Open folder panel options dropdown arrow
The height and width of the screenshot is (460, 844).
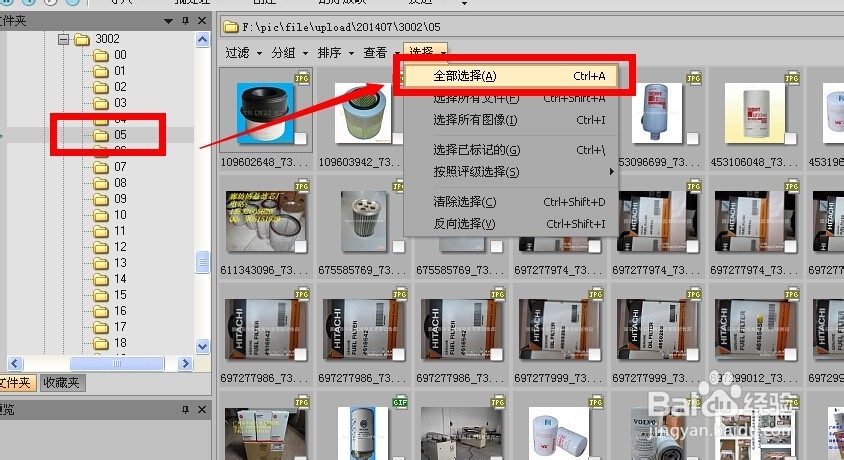[168, 21]
